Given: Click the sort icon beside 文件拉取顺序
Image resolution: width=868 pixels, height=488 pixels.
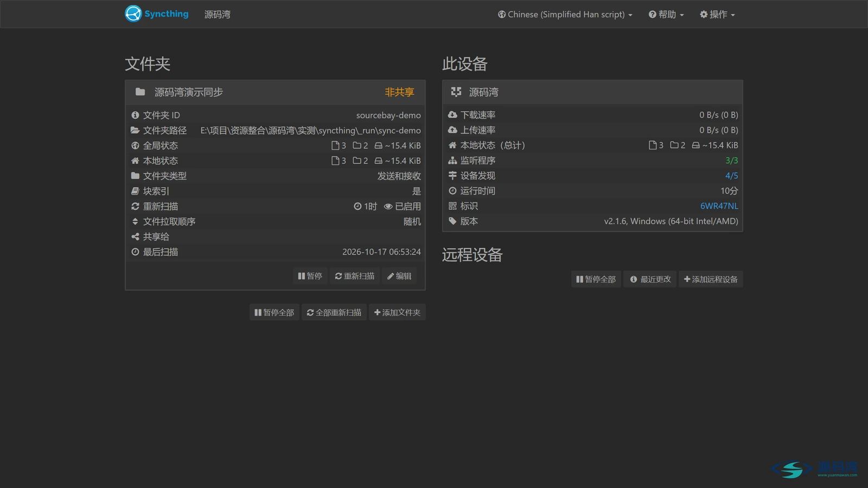Looking at the screenshot, I should tap(135, 221).
